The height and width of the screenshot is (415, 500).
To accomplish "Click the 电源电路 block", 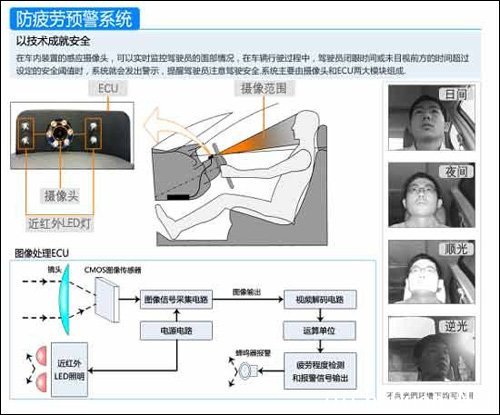I will 176,330.
